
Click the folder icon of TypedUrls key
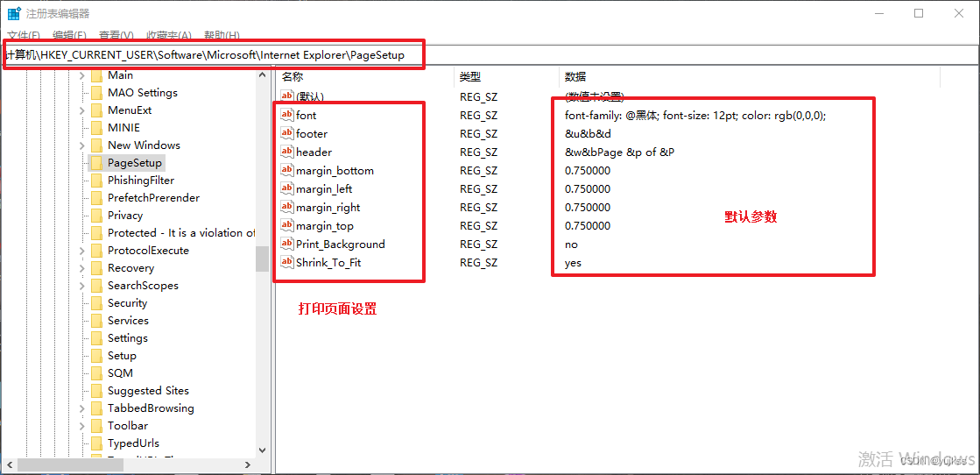95,443
